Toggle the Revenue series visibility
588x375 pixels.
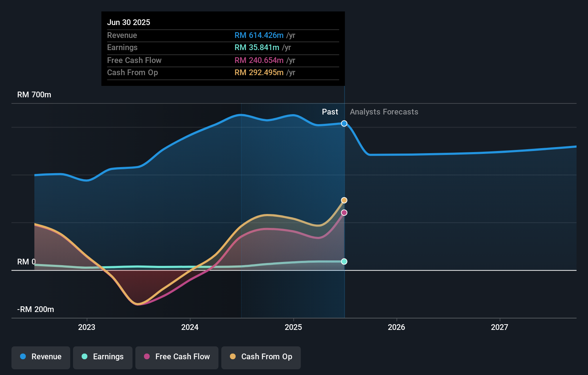pyautogui.click(x=40, y=357)
